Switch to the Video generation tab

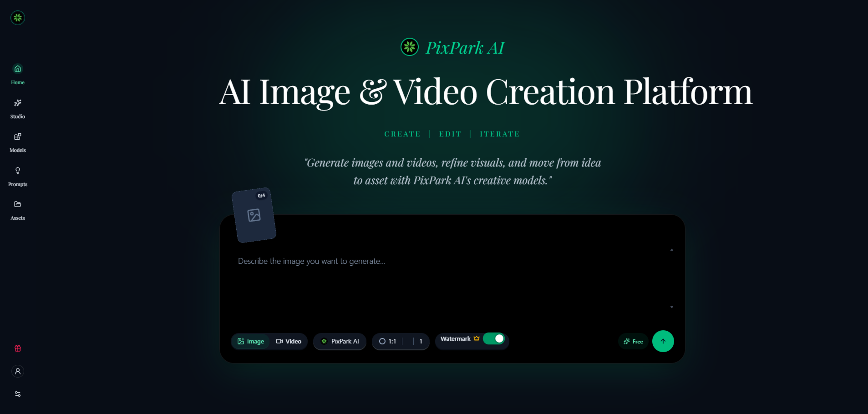click(288, 341)
